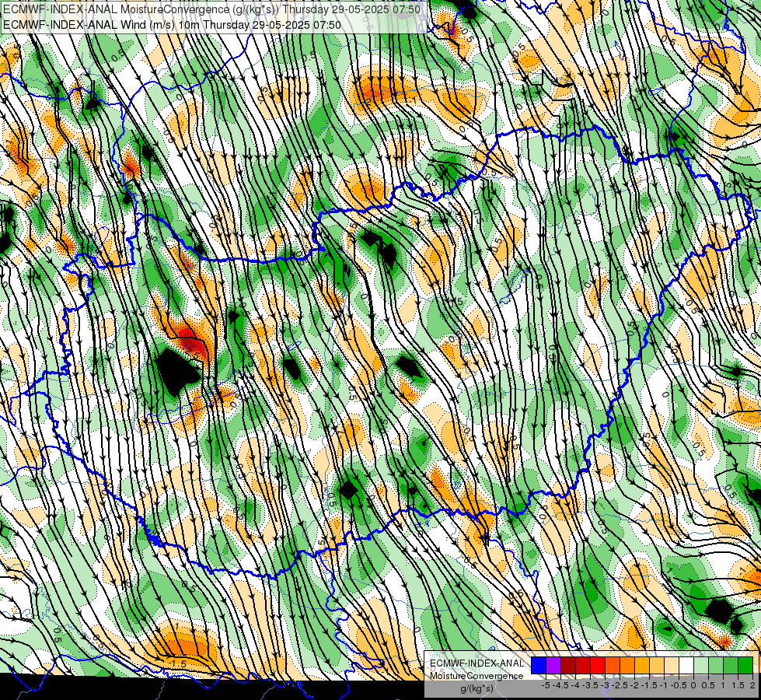Click the light green swatch between 0.5 and 1
This screenshot has height=700, width=761.
(x=716, y=666)
